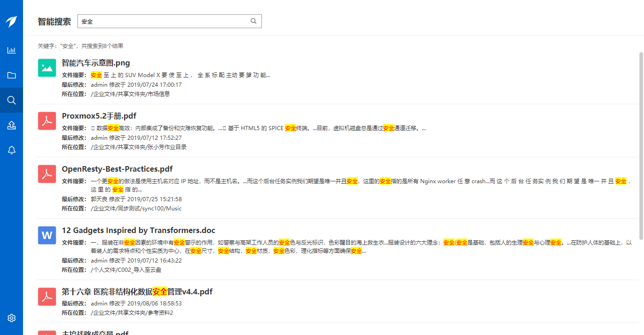The width and height of the screenshot is (644, 335).
Task: Click the path /企业文件/共享文件夹/市场信息
Action: click(130, 94)
